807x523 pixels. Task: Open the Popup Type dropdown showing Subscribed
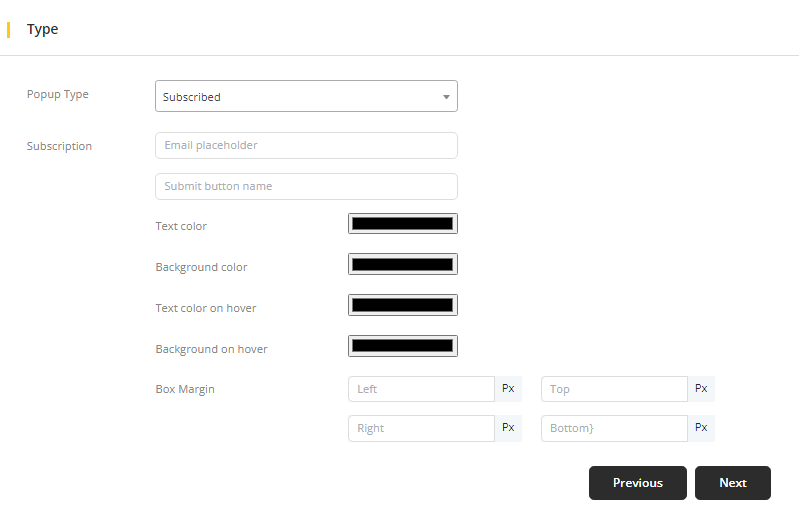tap(306, 97)
